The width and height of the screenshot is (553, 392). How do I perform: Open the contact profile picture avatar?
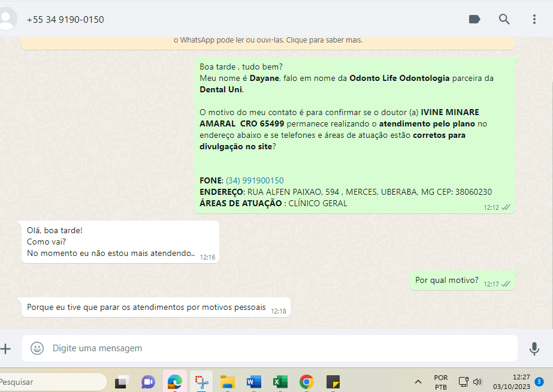7,19
